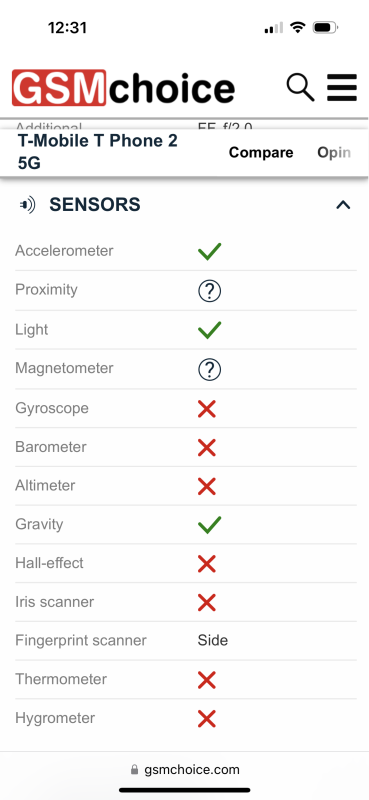Tap the battery indicator in status bar
Viewport: 369px width, 800px height.
point(325,28)
